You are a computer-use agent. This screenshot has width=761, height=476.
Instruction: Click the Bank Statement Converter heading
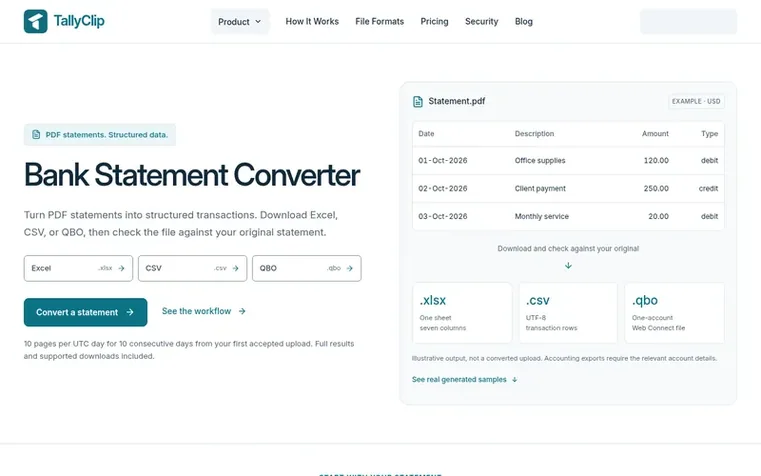pos(192,175)
